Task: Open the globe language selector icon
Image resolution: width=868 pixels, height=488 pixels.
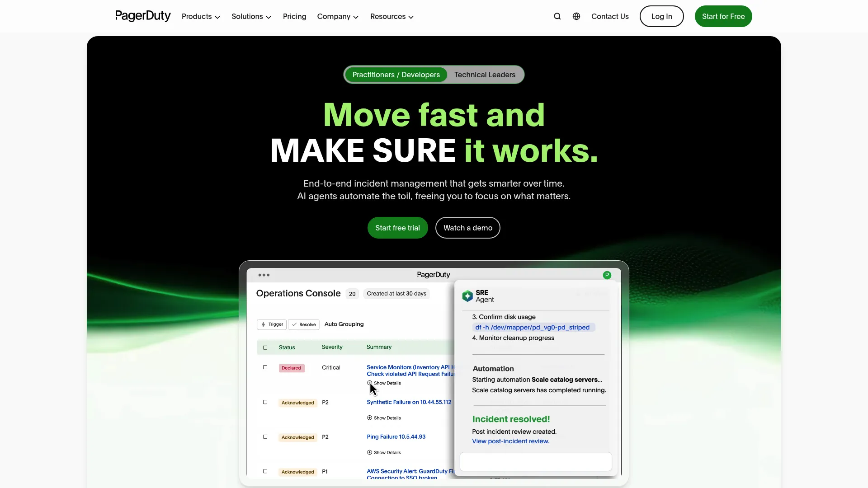Action: [576, 16]
